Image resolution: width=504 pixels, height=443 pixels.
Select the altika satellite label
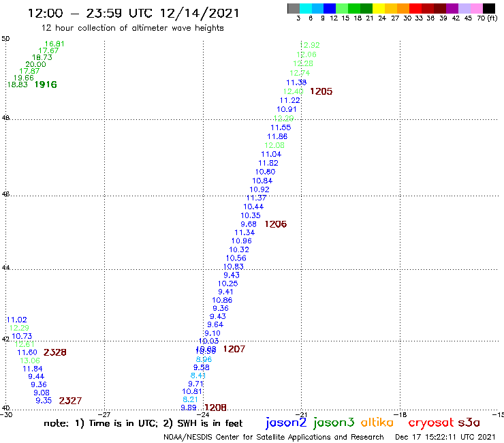coord(377,423)
